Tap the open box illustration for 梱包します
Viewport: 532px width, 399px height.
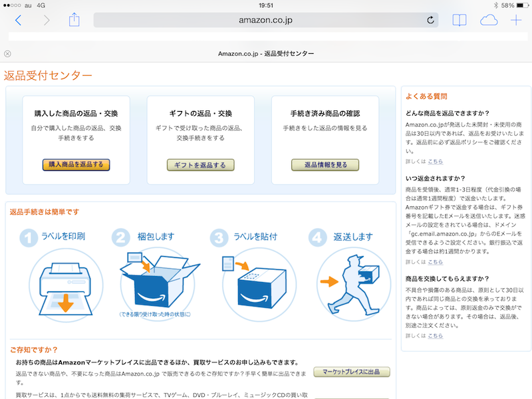tap(156, 279)
